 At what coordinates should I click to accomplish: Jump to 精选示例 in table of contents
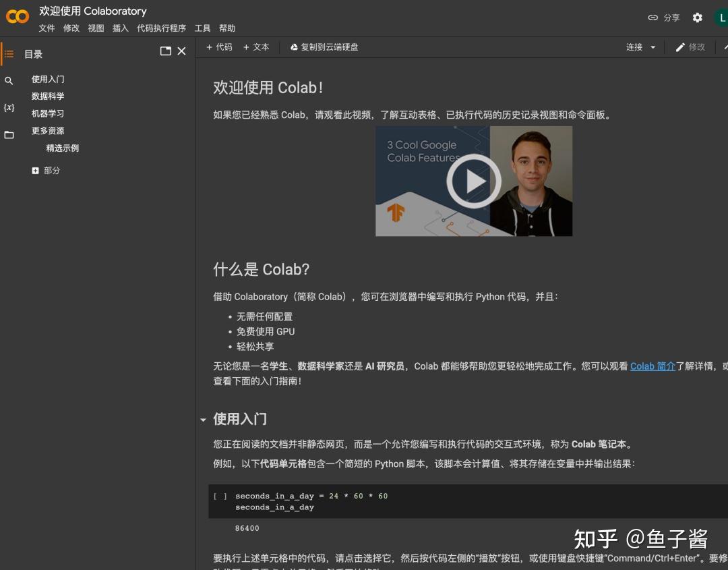click(x=63, y=148)
